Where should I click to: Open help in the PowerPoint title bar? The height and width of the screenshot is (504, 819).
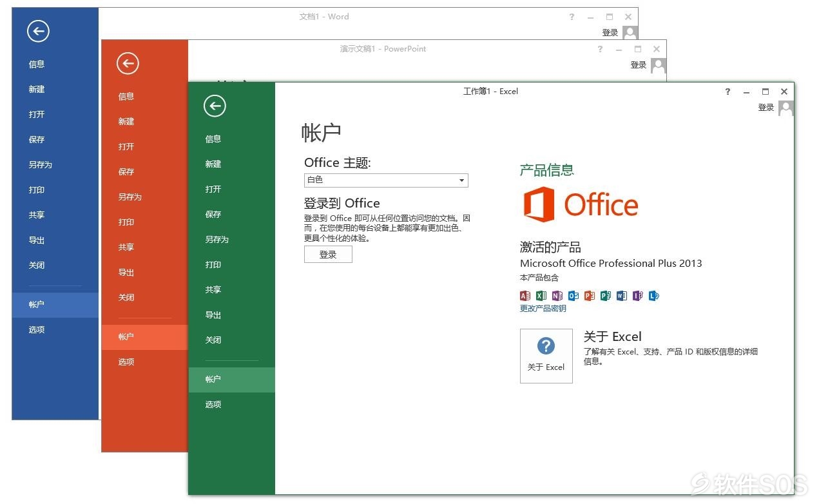point(600,49)
